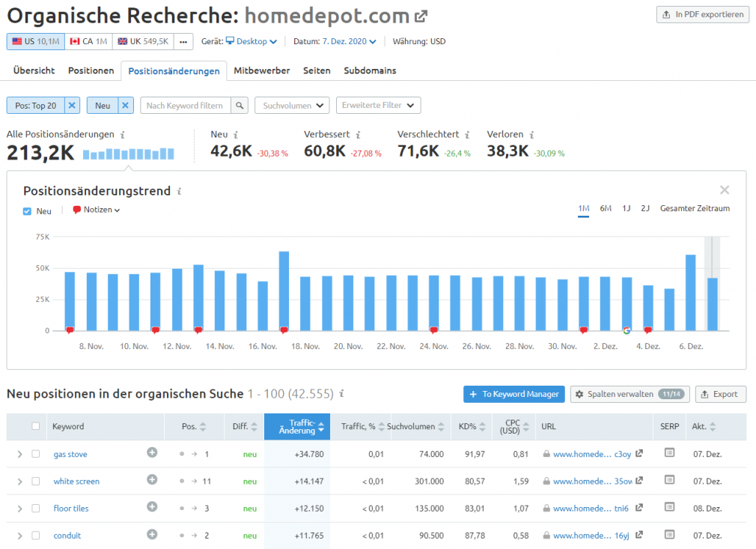The height and width of the screenshot is (549, 756).
Task: Expand the conduit row details
Action: (x=19, y=536)
